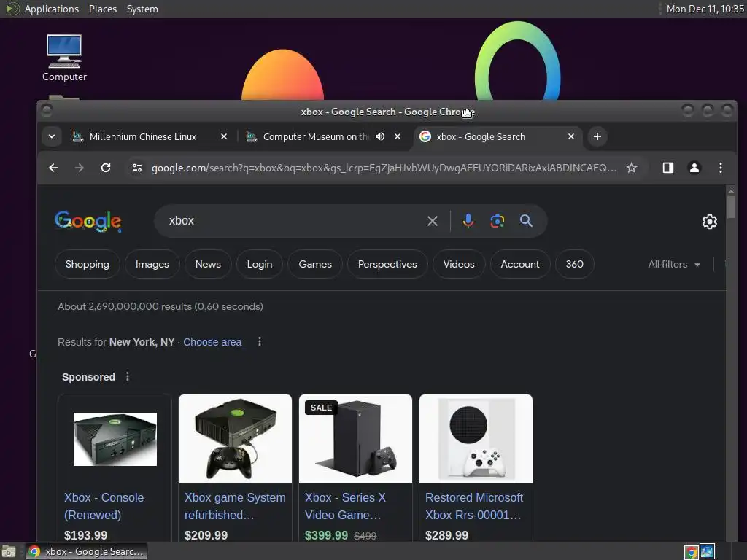Filter results by News

pos(208,264)
